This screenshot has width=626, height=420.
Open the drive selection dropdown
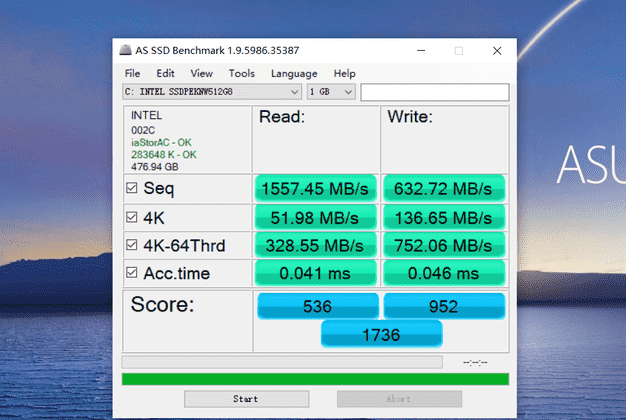[212, 92]
